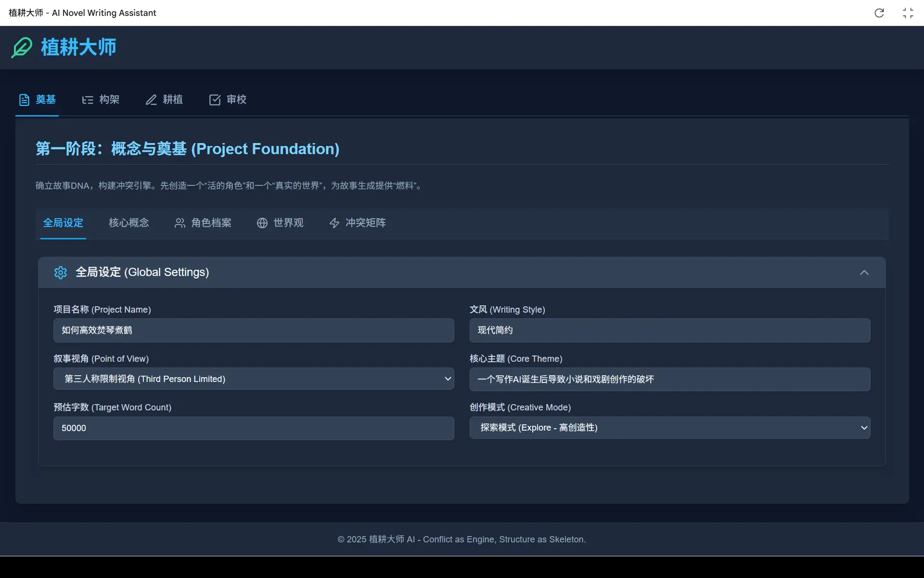The image size is (924, 578).
Task: Click the 审校 checkmark-box icon
Action: [215, 100]
